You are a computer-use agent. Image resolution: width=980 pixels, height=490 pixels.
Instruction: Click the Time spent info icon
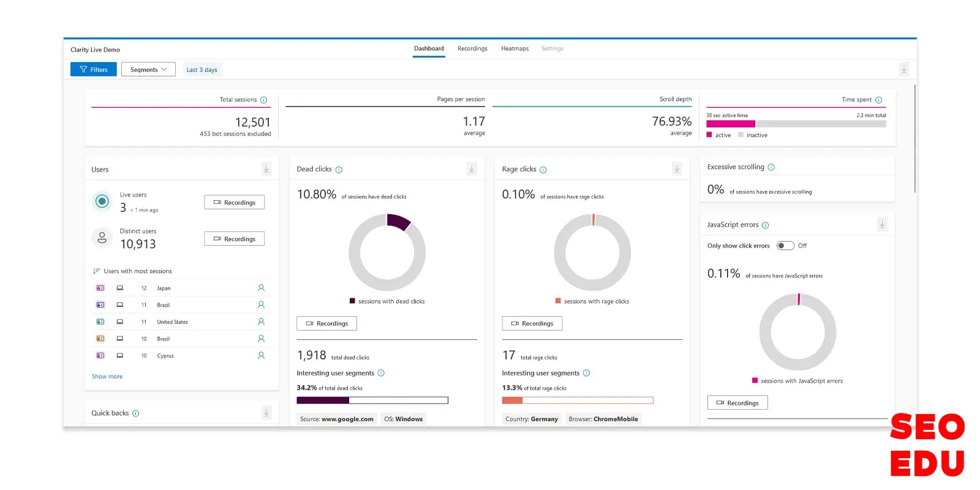point(879,100)
